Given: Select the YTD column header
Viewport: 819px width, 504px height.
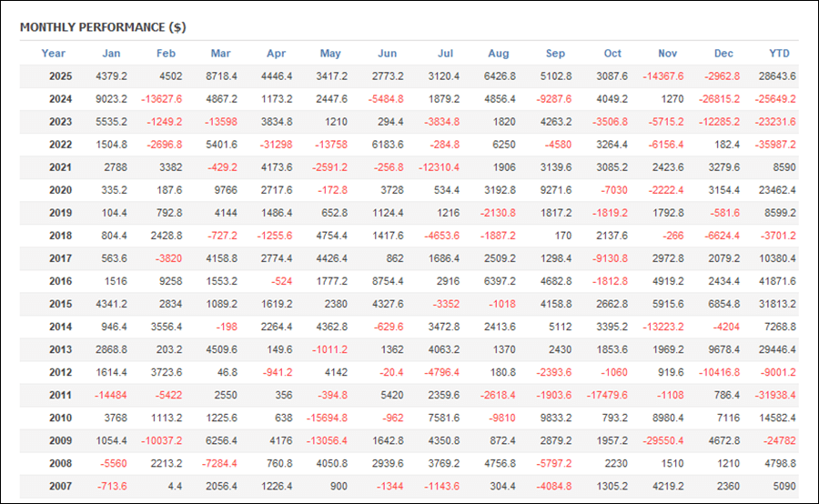Looking at the screenshot, I should coord(779,54).
